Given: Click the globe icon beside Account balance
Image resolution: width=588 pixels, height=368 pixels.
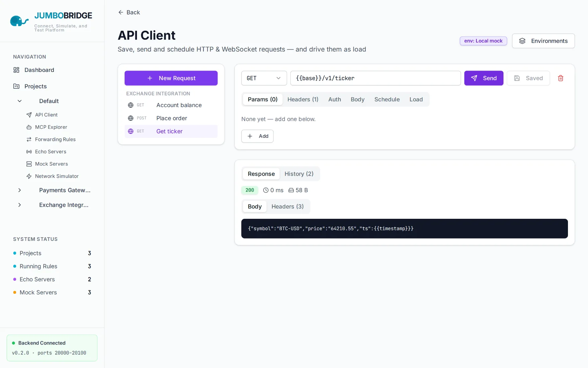Looking at the screenshot, I should pos(131,105).
